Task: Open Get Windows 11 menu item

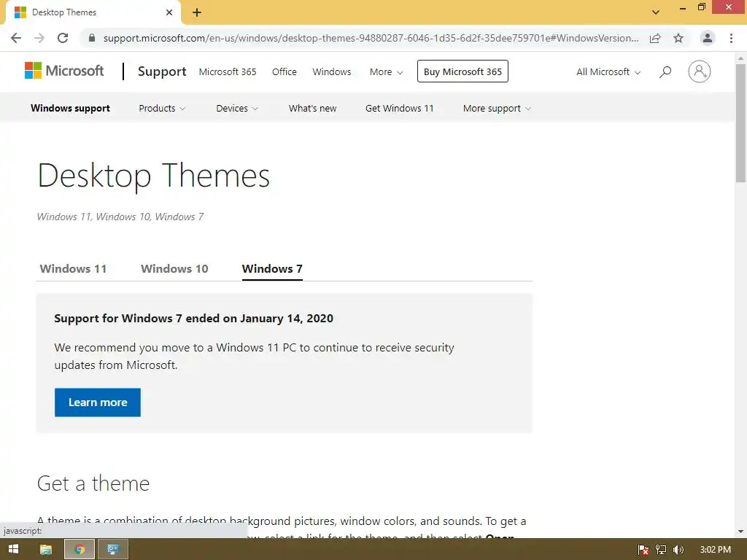Action: point(400,108)
